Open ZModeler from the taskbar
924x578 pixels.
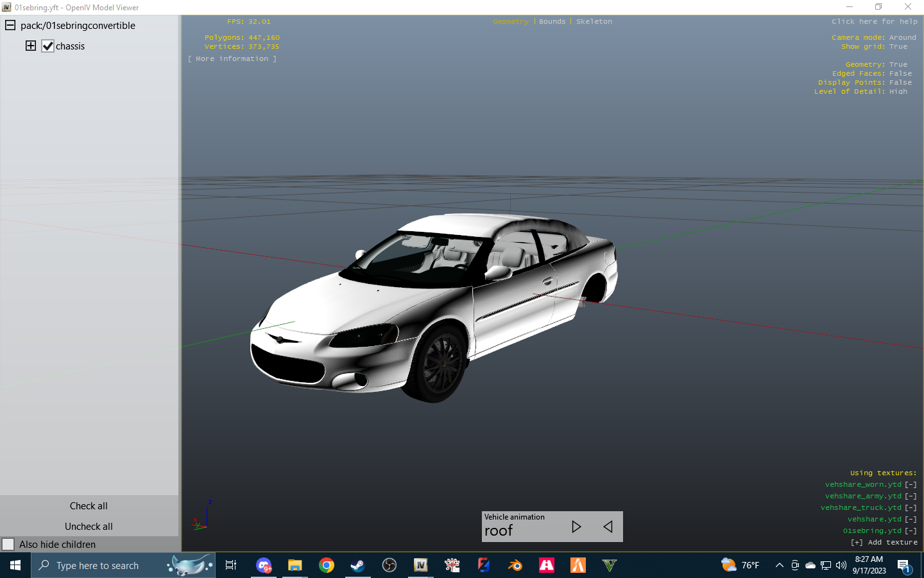(x=483, y=566)
